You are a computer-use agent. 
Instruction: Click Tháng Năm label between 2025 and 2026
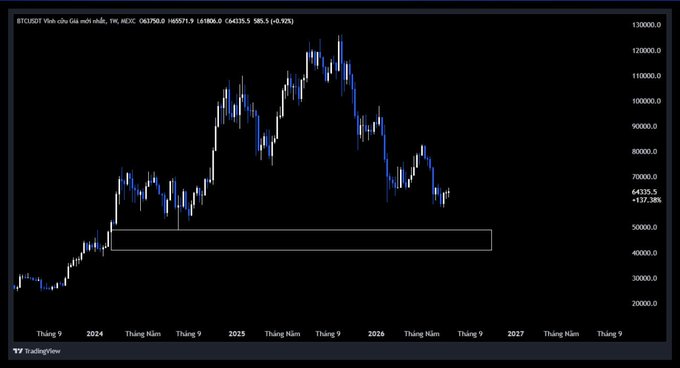coord(282,334)
